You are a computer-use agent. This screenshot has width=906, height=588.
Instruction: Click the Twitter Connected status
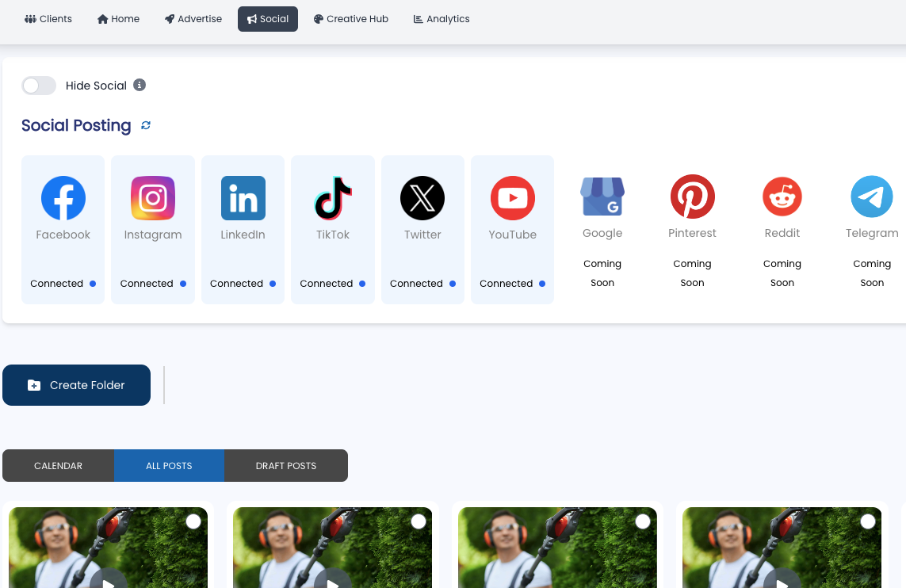pyautogui.click(x=422, y=284)
